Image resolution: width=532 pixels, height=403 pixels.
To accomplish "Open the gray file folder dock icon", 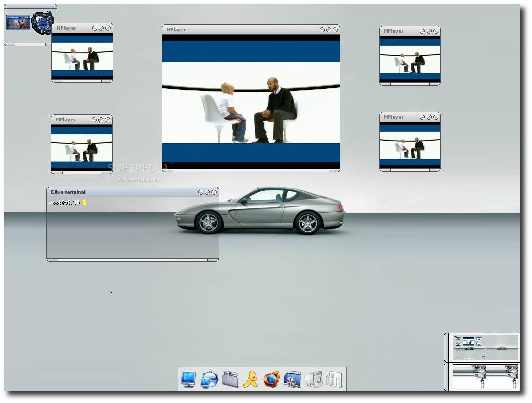I will coord(230,379).
